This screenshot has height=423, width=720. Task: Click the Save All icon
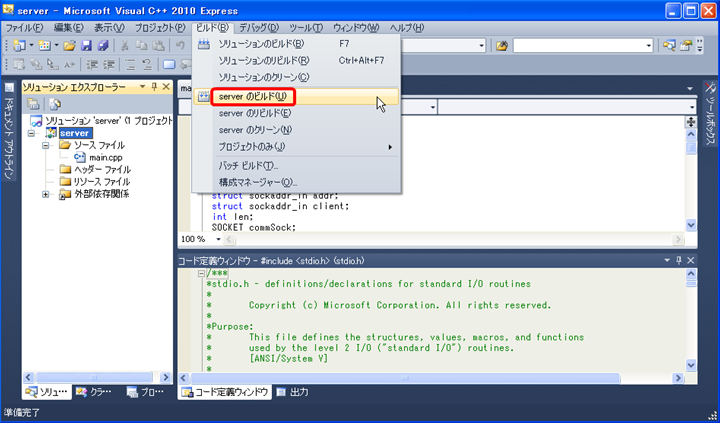pos(103,45)
